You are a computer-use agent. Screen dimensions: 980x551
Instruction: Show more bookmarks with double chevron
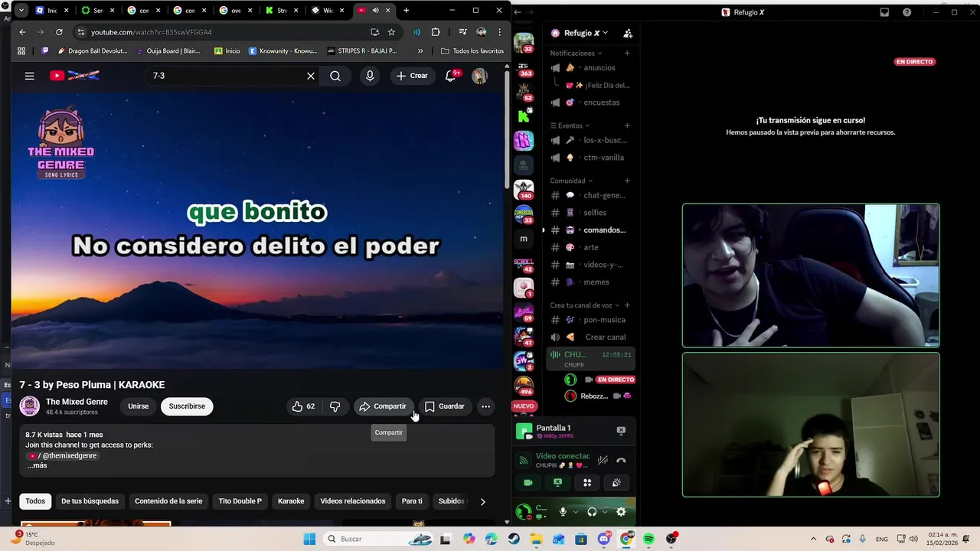click(x=420, y=51)
